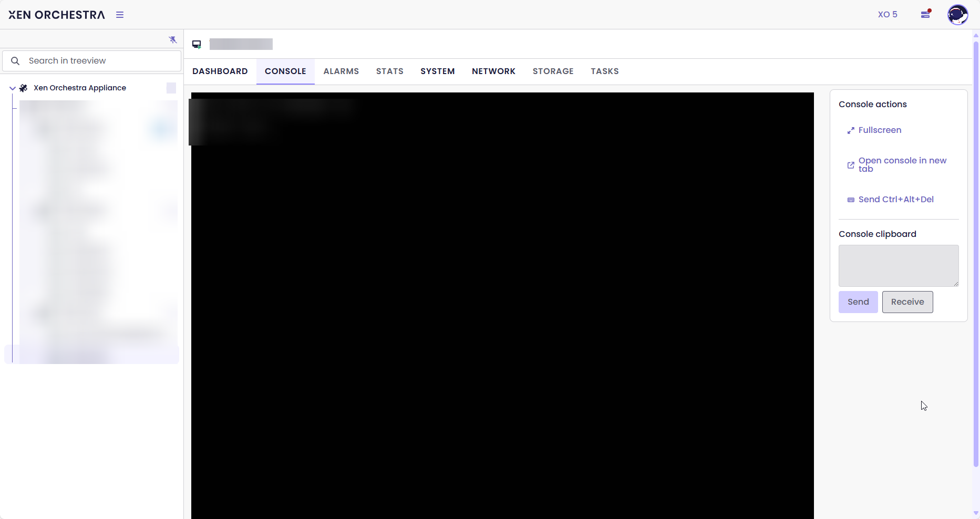Viewport: 980px width, 519px height.
Task: Focus the Search in treeview field
Action: pos(100,61)
